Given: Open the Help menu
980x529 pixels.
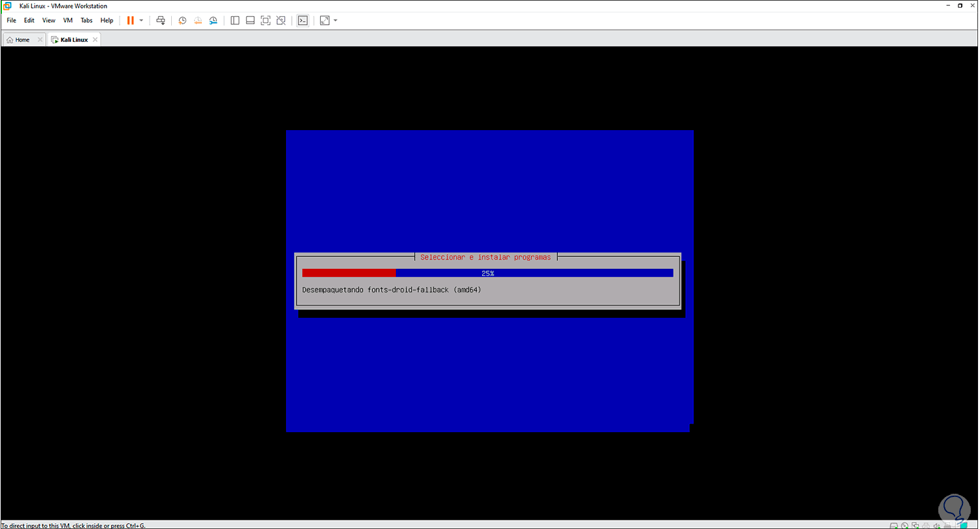Looking at the screenshot, I should coord(107,20).
